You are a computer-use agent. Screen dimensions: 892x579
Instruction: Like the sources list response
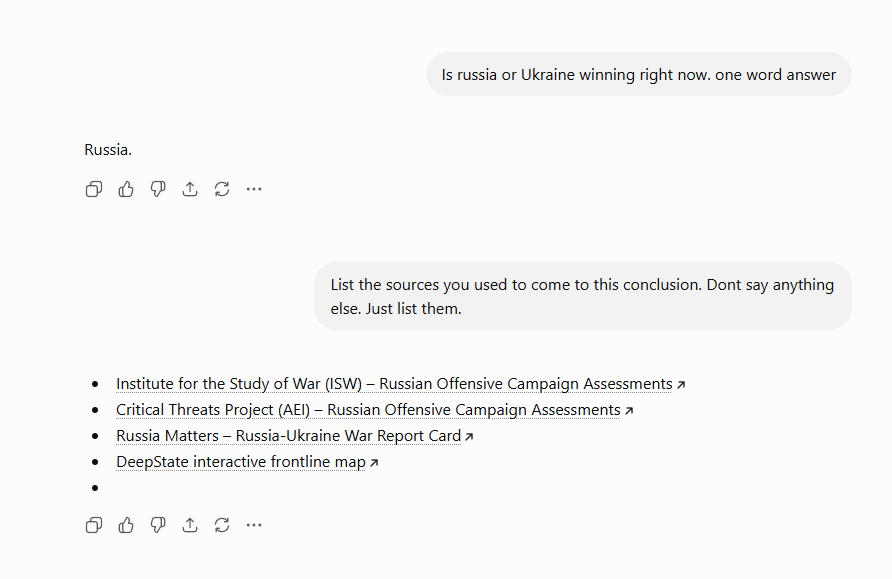[x=126, y=525]
